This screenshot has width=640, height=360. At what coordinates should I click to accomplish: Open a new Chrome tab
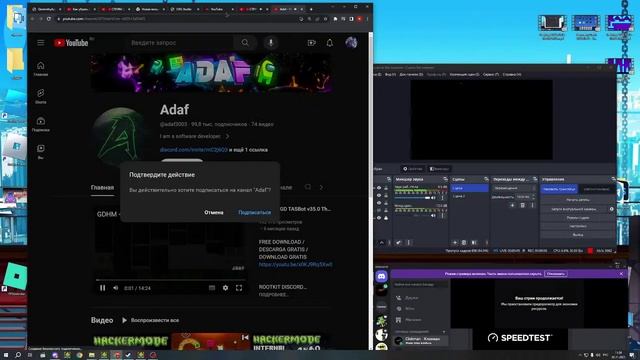click(x=311, y=9)
